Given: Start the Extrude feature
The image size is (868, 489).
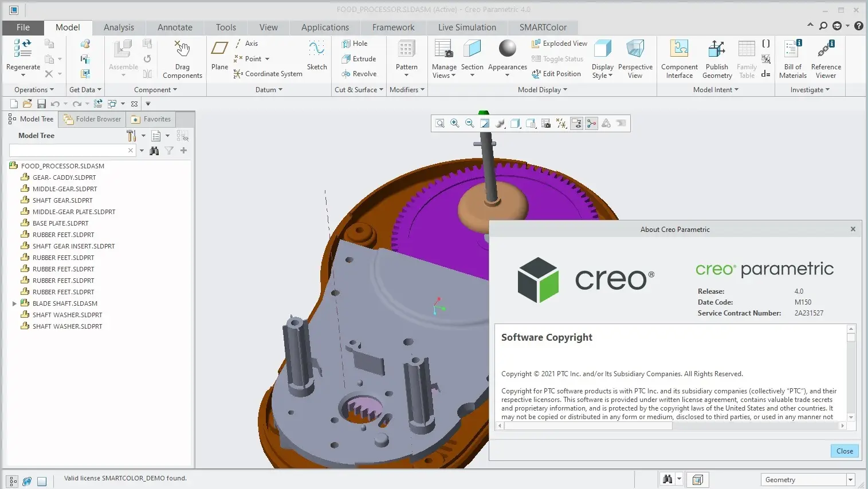Looking at the screenshot, I should click(359, 59).
